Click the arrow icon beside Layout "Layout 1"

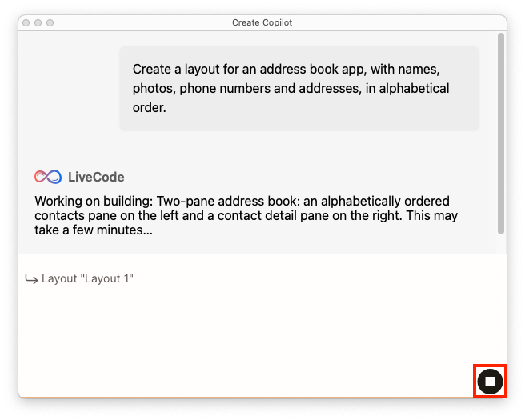tap(31, 279)
